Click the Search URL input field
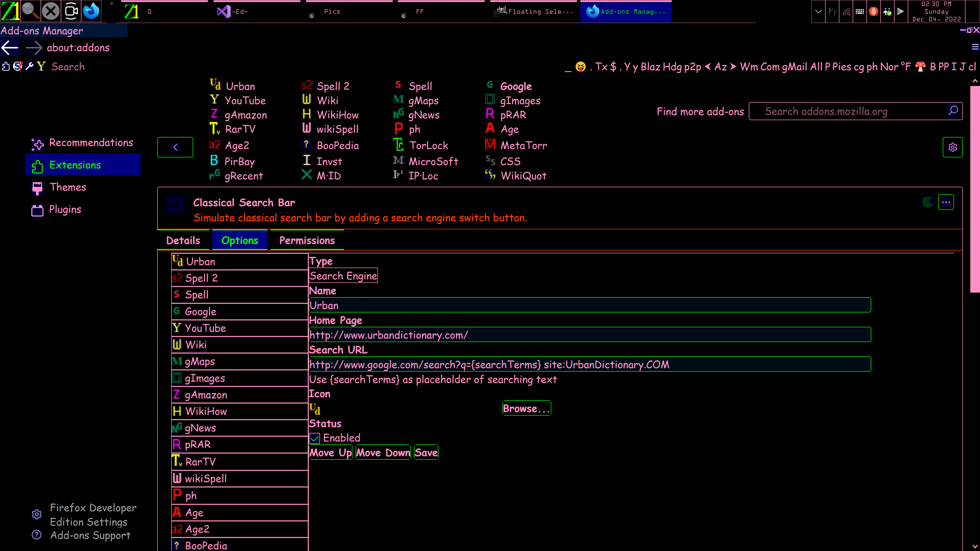The image size is (980, 551). 590,364
